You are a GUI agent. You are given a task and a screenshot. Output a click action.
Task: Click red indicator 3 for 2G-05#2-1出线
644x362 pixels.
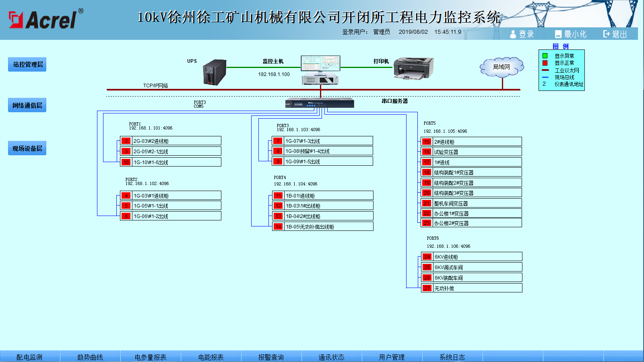pyautogui.click(x=126, y=151)
